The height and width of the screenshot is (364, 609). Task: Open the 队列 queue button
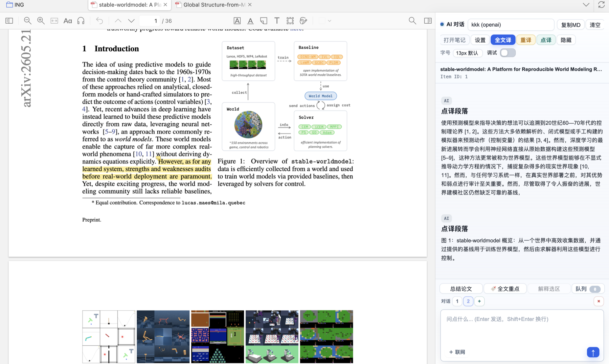coord(588,289)
